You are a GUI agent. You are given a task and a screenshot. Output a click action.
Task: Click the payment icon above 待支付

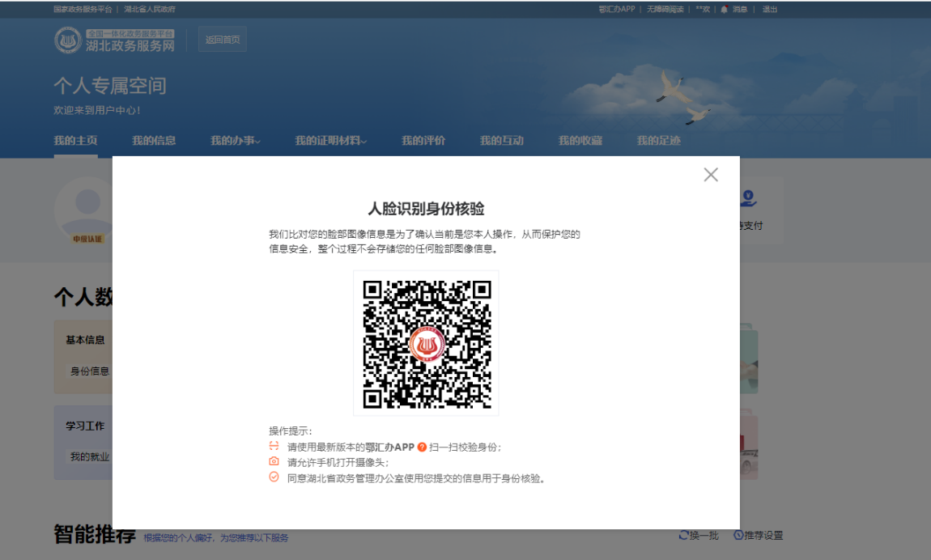point(748,198)
